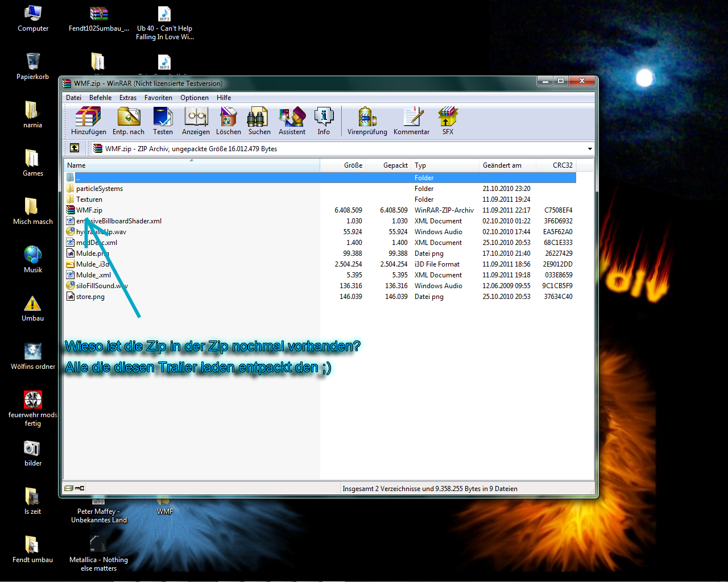The height and width of the screenshot is (582, 728).
Task: Go up one folder level button
Action: [x=75, y=148]
